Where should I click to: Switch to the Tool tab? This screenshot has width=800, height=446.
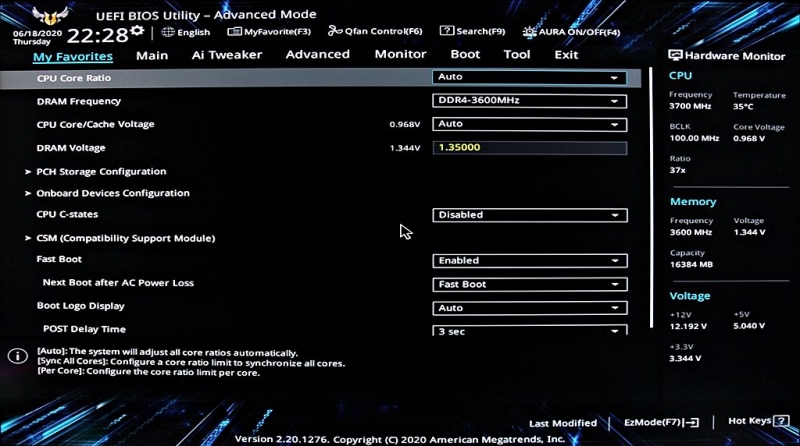[517, 54]
